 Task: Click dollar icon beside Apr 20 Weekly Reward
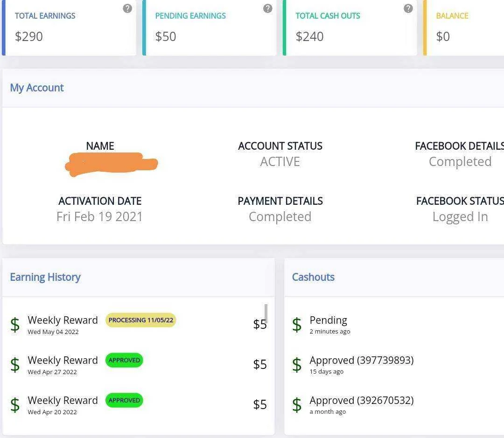(x=15, y=405)
